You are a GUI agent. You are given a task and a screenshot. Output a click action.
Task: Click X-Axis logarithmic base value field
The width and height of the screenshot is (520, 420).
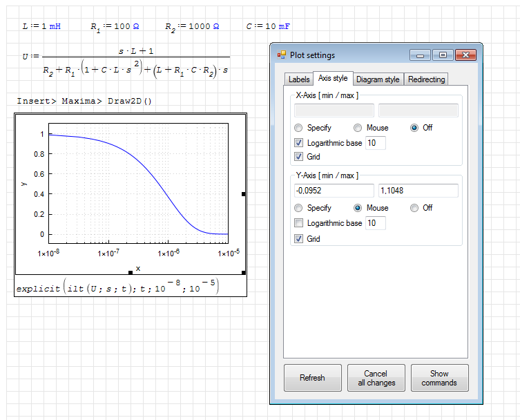click(x=375, y=143)
